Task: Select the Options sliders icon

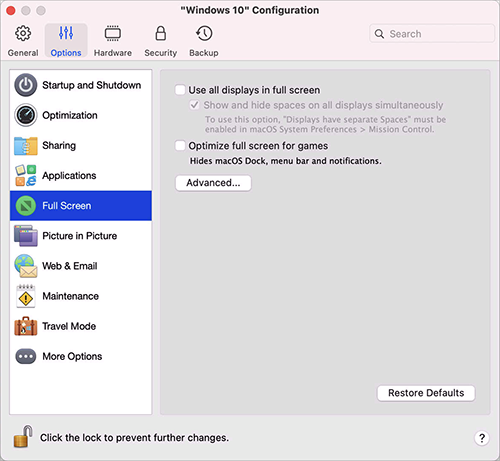Action: (66, 33)
